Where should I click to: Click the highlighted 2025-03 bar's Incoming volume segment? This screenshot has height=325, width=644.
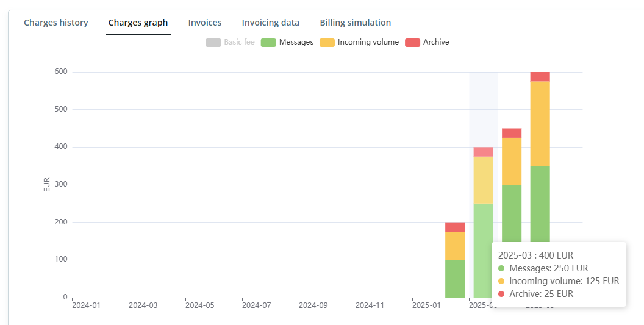(484, 180)
